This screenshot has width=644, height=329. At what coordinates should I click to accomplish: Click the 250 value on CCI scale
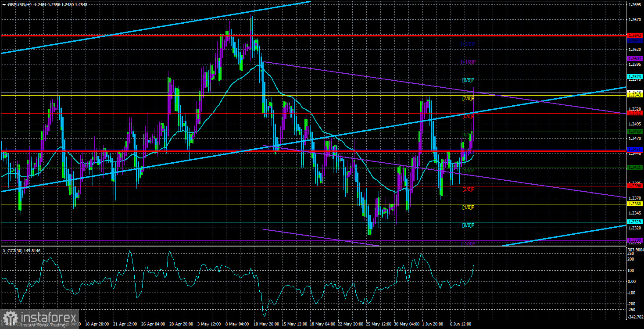click(x=631, y=254)
